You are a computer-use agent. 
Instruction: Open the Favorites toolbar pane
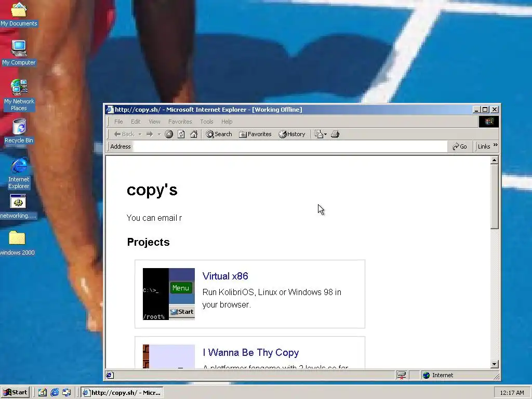255,135
